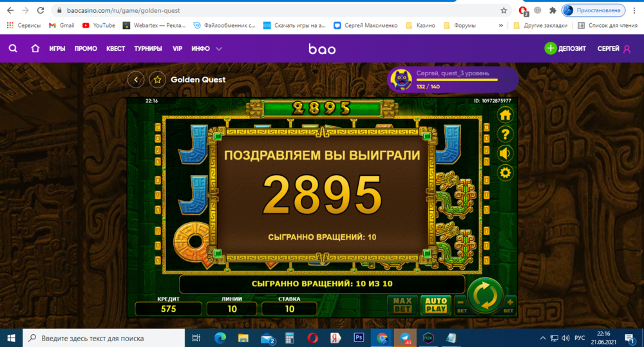Image resolution: width=644 pixels, height=347 pixels.
Task: Open the ИГРЫ menu item
Action: [57, 48]
